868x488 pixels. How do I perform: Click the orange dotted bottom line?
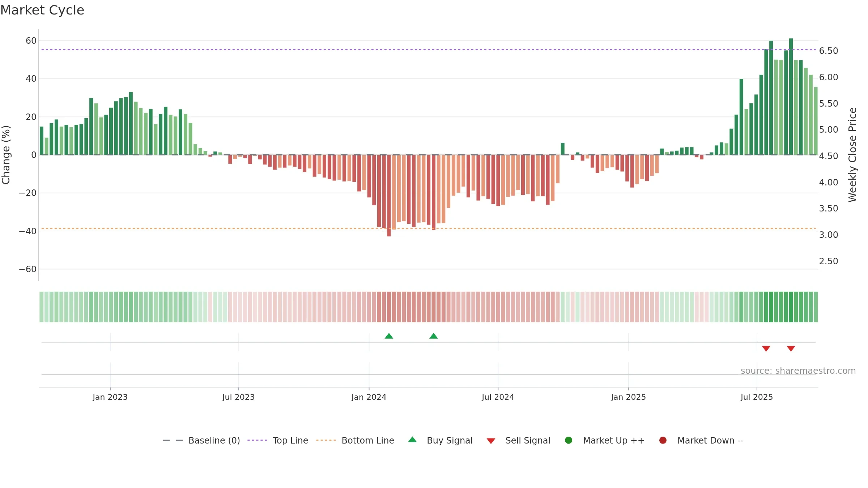(429, 228)
